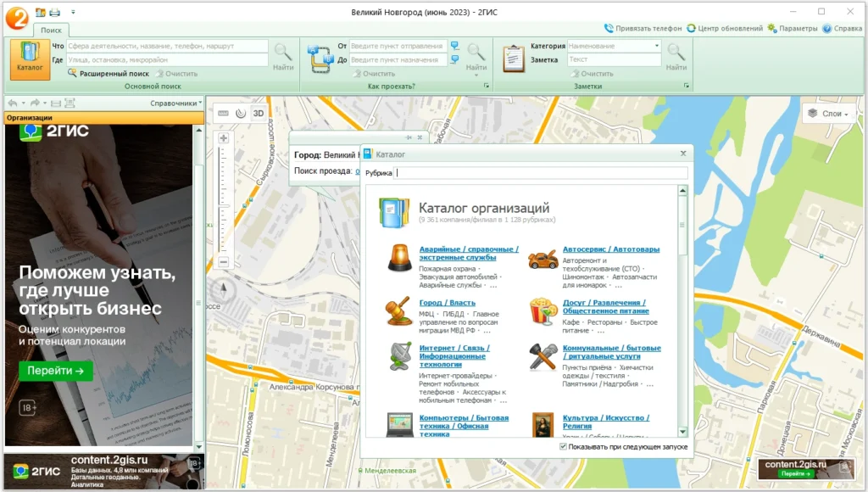The image size is (868, 492).
Task: Open Интернет / Связь / Информационные технологии link
Action: click(454, 356)
